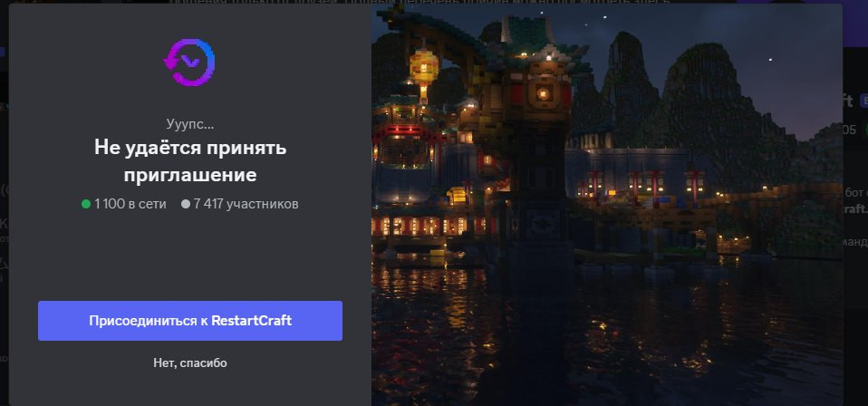Click the "1 100 в сети" online counter
Viewport: 868px width, 406px height.
(x=130, y=204)
